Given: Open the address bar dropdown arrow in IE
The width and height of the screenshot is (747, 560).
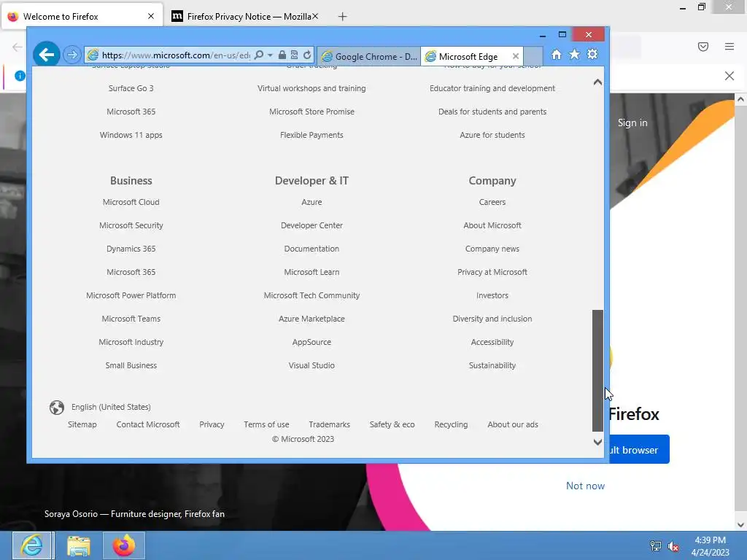Looking at the screenshot, I should (270, 55).
